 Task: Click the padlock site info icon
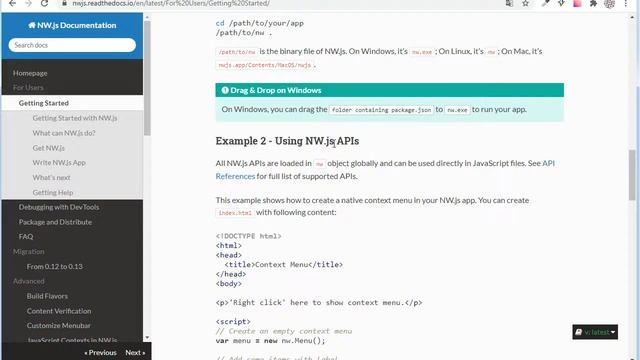click(x=64, y=3)
